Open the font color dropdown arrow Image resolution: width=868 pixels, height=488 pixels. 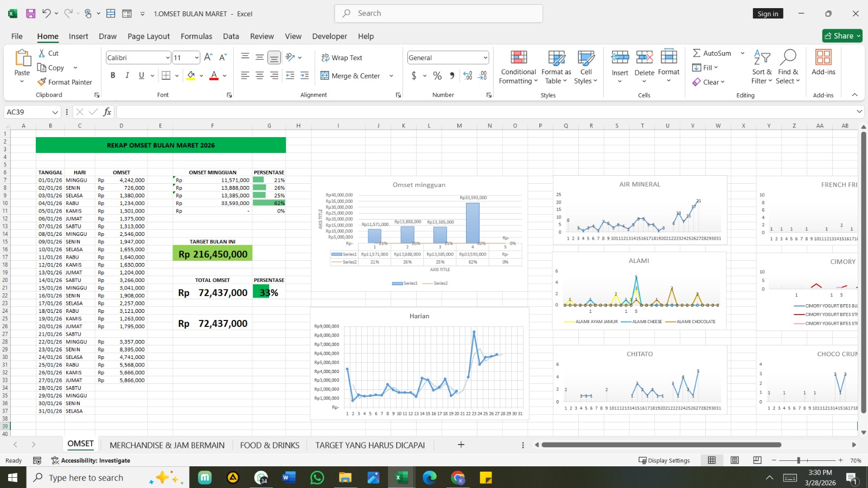coord(225,76)
